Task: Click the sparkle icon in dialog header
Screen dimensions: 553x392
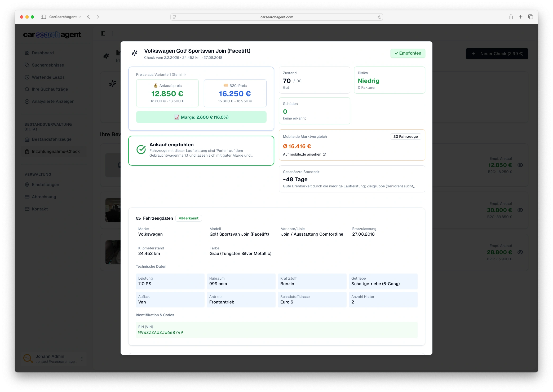Action: coord(135,53)
